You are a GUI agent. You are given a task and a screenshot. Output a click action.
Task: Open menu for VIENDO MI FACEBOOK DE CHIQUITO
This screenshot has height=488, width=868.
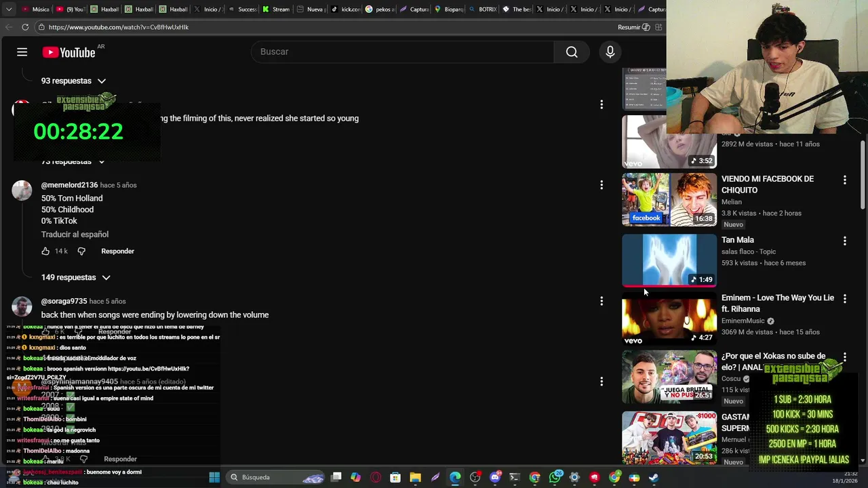(x=844, y=180)
